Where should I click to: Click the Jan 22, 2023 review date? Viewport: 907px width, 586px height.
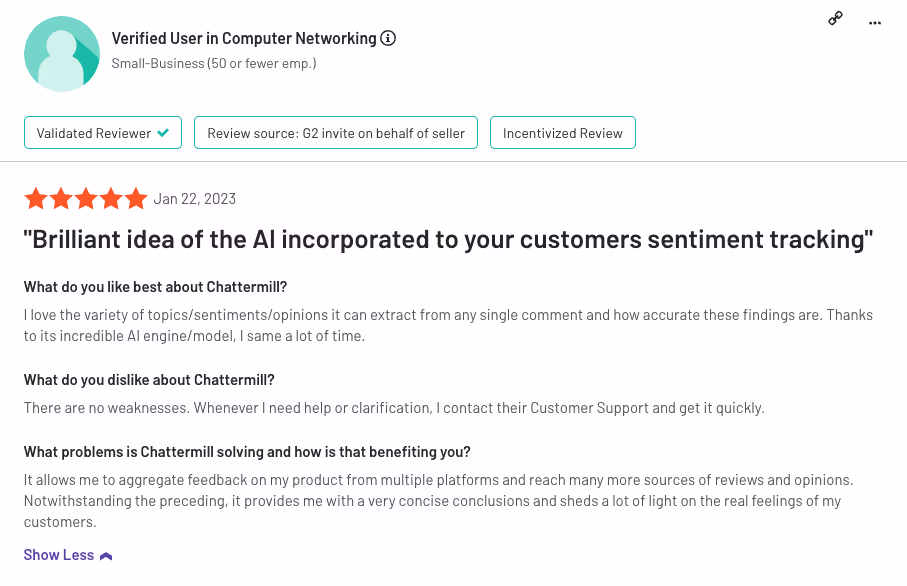click(x=194, y=199)
